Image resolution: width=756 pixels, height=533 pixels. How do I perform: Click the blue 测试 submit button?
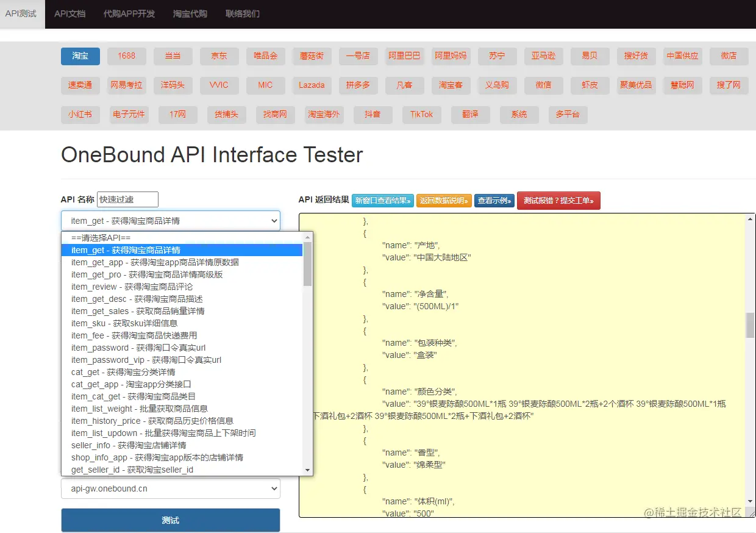pos(171,520)
